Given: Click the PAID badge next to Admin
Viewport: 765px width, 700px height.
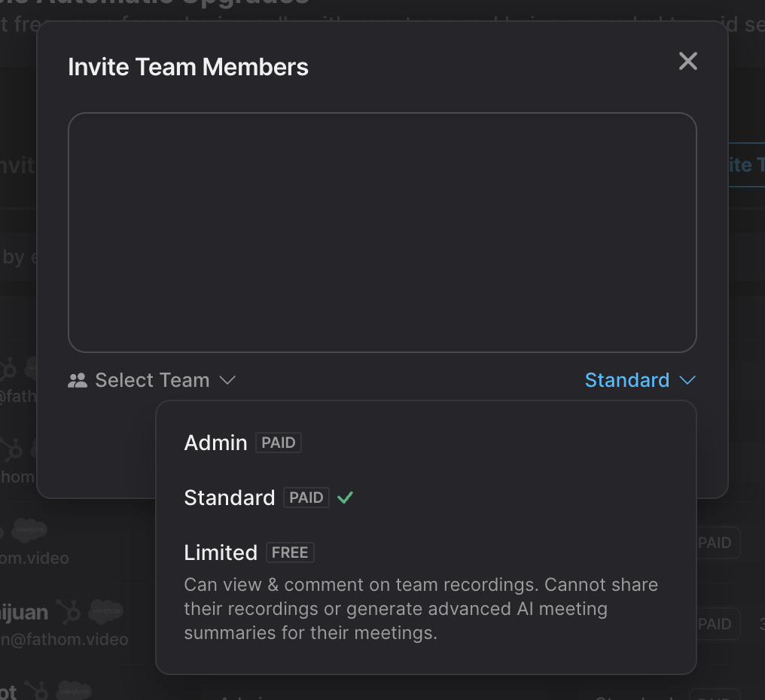Looking at the screenshot, I should click(279, 443).
